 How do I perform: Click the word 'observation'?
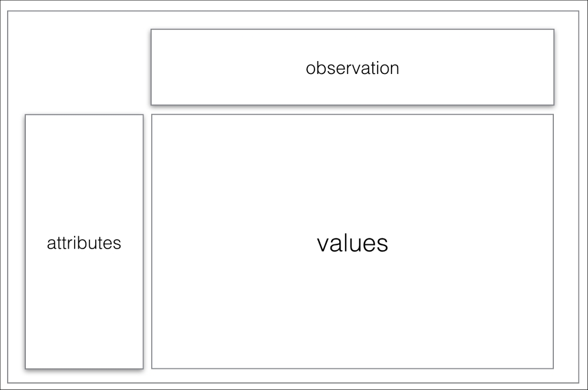click(352, 68)
